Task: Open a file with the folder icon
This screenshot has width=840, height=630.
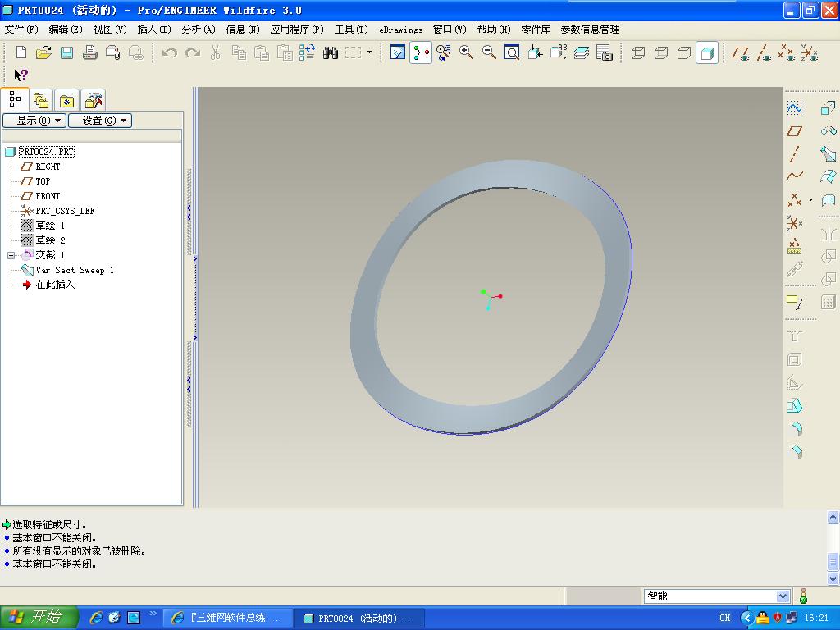Action: click(43, 52)
